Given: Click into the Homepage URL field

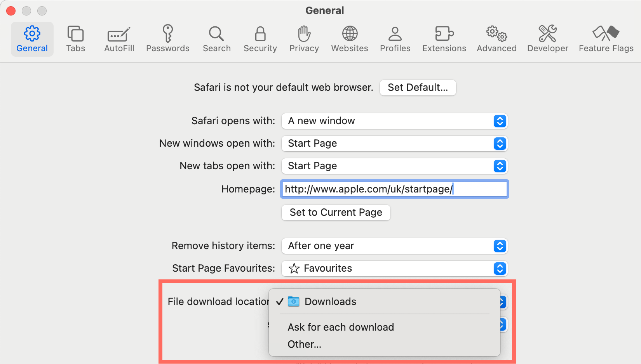Looking at the screenshot, I should tap(394, 189).
